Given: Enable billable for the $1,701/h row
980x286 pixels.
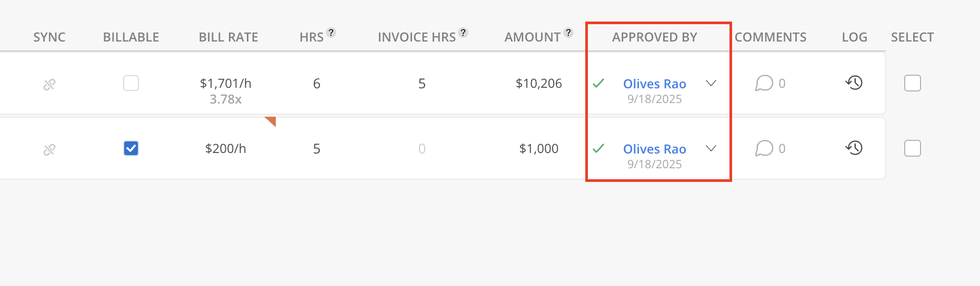Looking at the screenshot, I should (131, 83).
